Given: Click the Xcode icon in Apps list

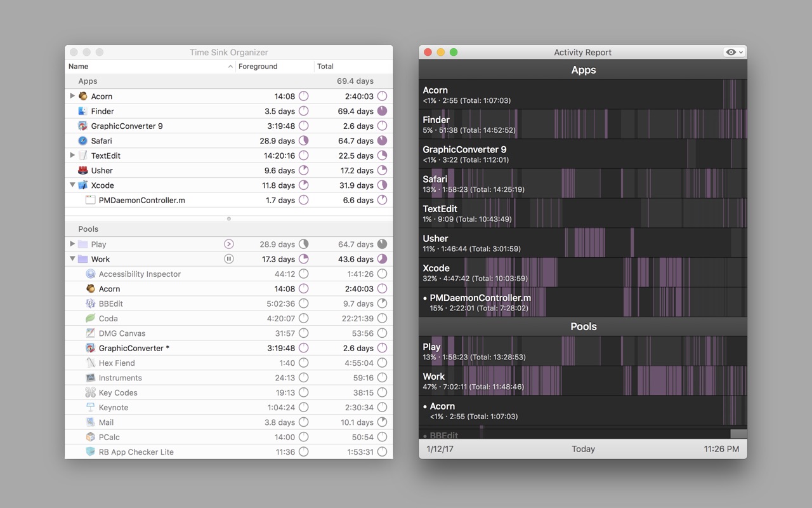Looking at the screenshot, I should [82, 185].
